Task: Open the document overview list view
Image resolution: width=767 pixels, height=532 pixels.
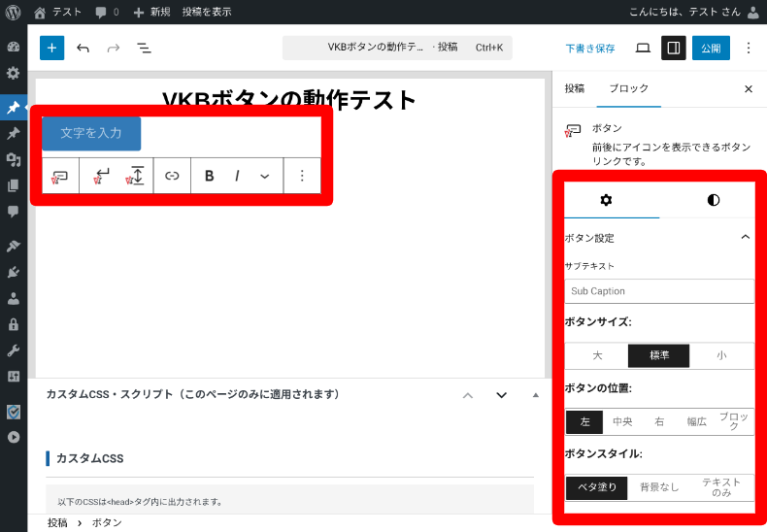Action: click(144, 48)
